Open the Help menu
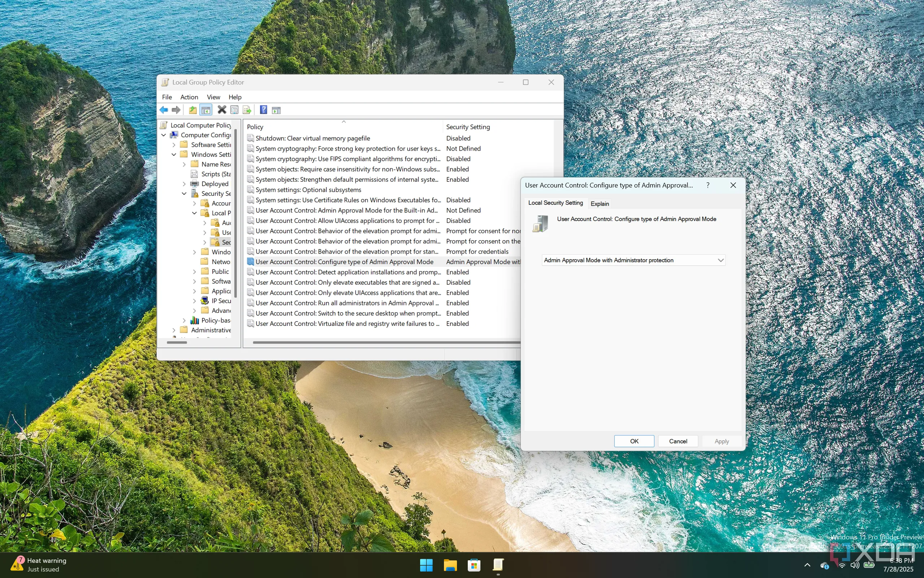 pyautogui.click(x=235, y=97)
